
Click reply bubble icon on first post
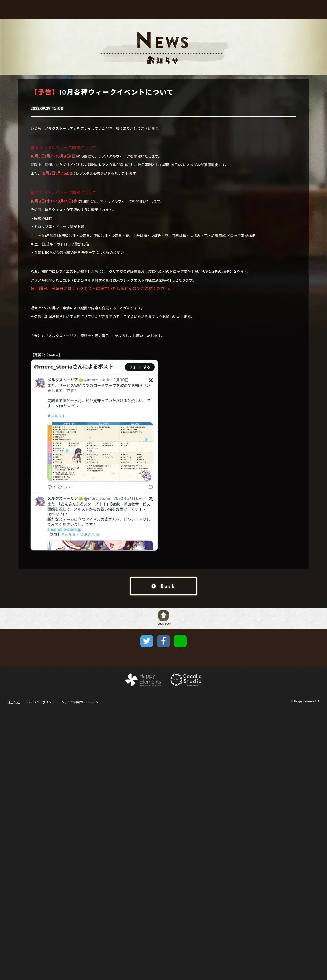click(49, 487)
